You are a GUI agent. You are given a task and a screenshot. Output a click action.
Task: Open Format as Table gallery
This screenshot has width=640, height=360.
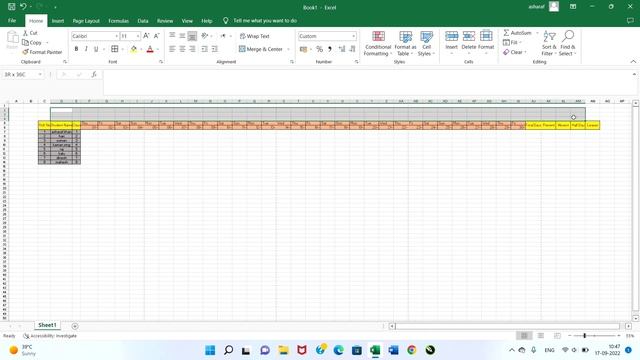coord(405,43)
